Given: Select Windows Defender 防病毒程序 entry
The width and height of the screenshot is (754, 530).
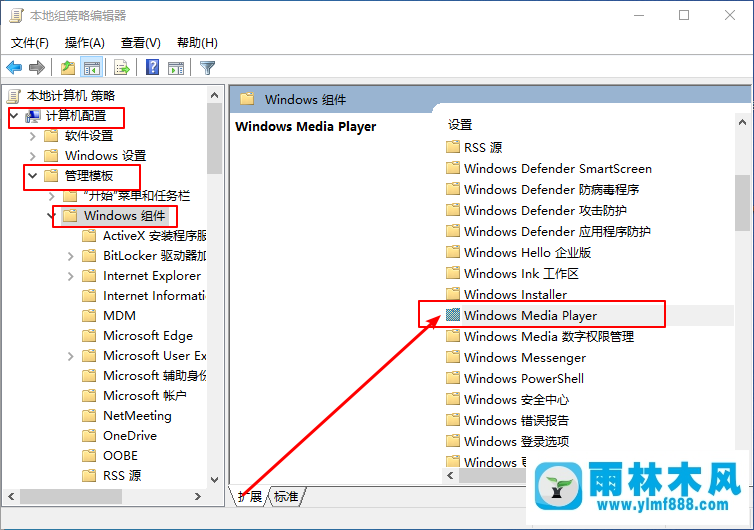Looking at the screenshot, I should pos(552,189).
